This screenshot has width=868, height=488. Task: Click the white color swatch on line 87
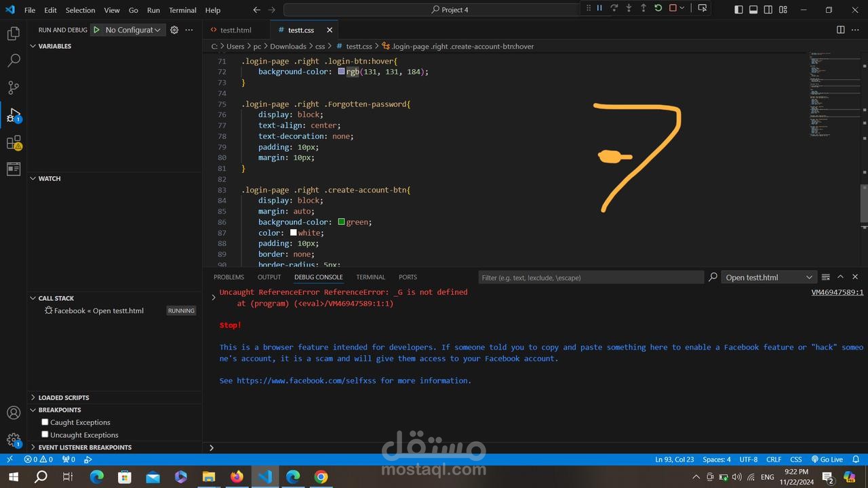pyautogui.click(x=293, y=232)
